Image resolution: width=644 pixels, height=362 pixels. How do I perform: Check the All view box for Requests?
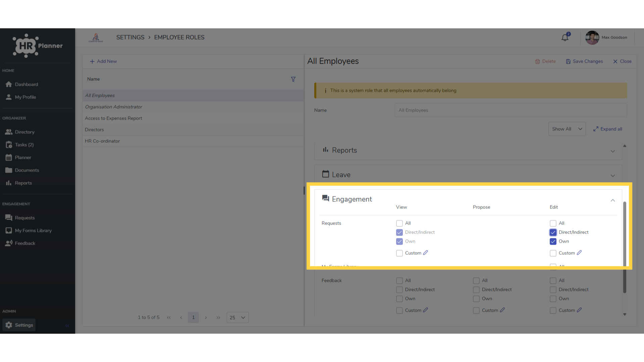tap(399, 223)
